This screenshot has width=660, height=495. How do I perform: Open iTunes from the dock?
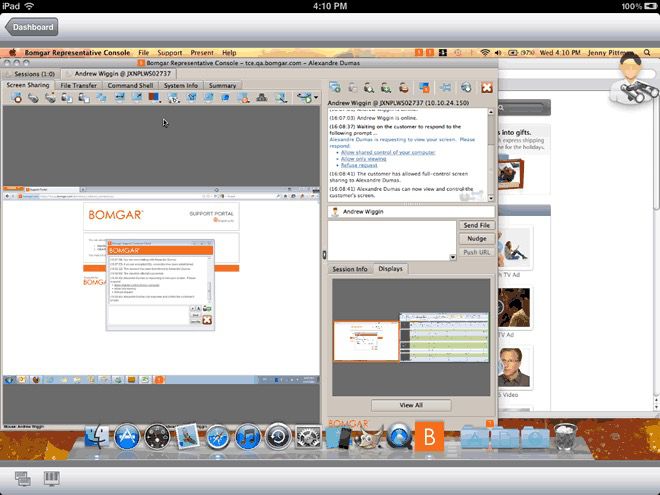click(x=248, y=437)
